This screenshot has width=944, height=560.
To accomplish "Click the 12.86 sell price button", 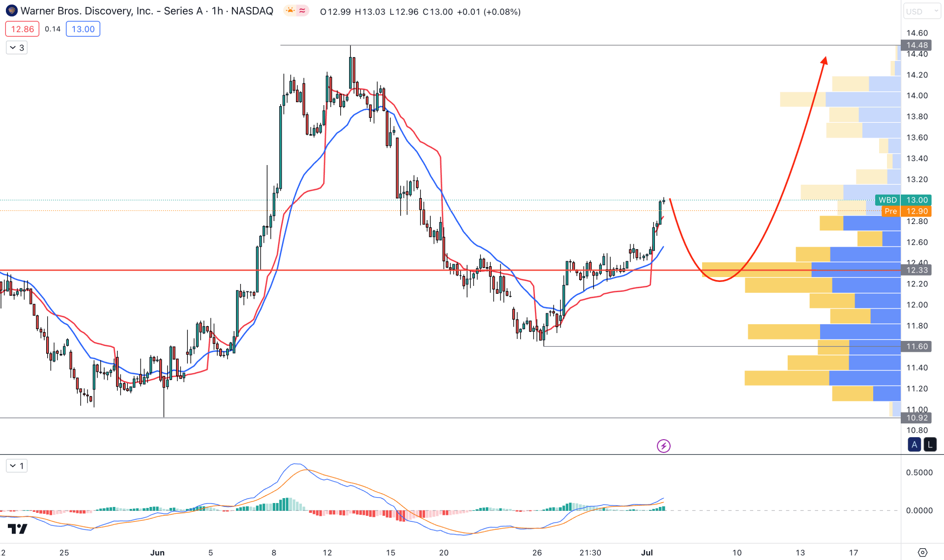I will click(x=23, y=29).
